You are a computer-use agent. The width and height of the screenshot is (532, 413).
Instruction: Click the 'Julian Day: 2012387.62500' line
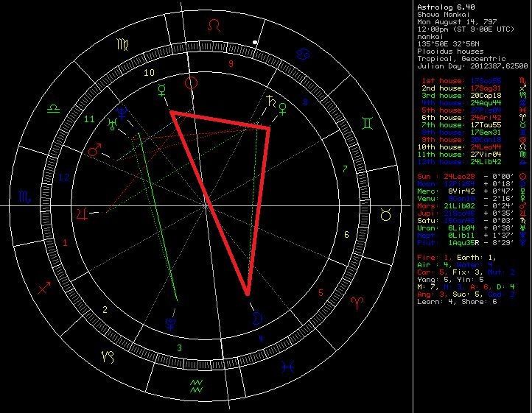point(472,66)
